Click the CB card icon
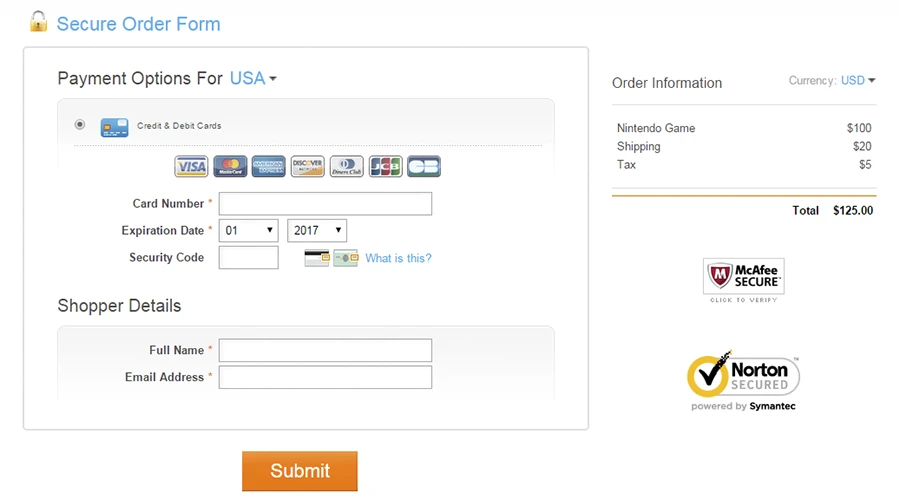This screenshot has width=900, height=500. pyautogui.click(x=424, y=166)
